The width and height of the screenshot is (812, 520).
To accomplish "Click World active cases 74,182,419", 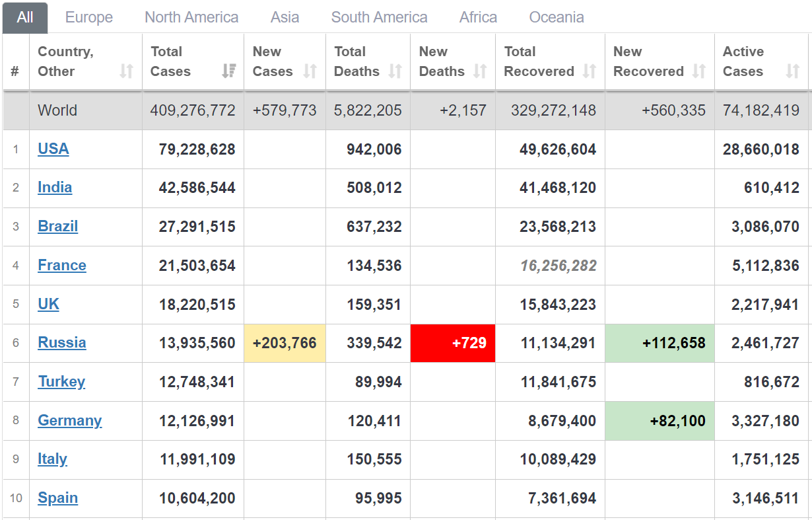I will pos(761,111).
